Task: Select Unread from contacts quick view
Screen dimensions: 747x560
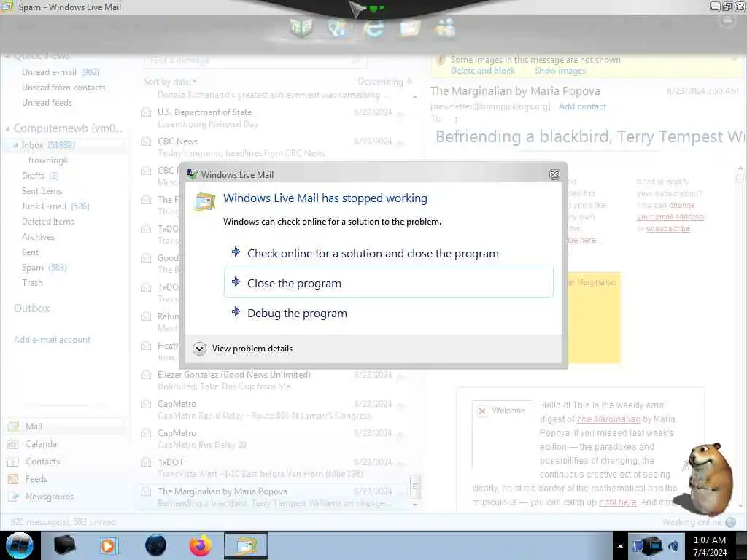Action: 63,87
